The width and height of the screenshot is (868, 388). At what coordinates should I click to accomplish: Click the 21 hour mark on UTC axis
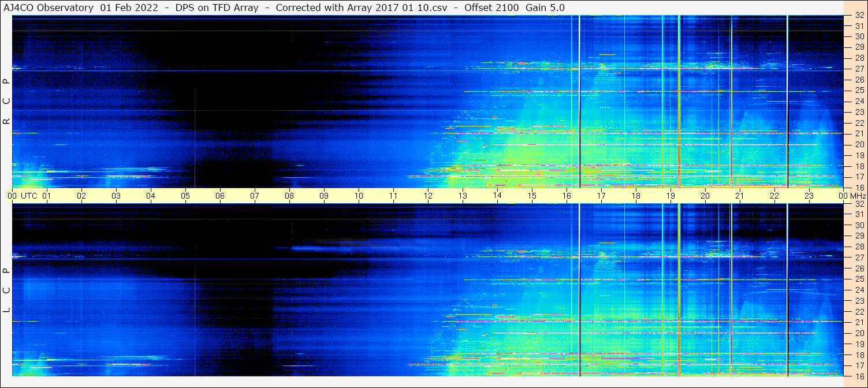click(740, 196)
